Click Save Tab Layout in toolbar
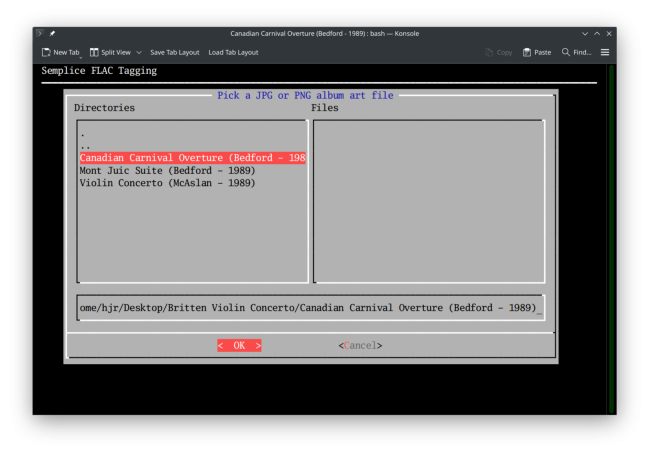The width and height of the screenshot is (650, 454). [175, 52]
